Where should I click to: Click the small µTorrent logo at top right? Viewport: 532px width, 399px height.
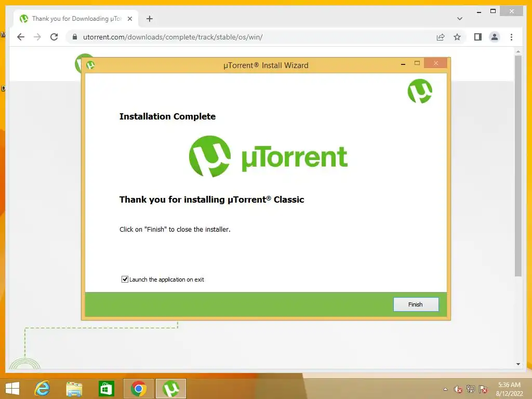pos(420,91)
